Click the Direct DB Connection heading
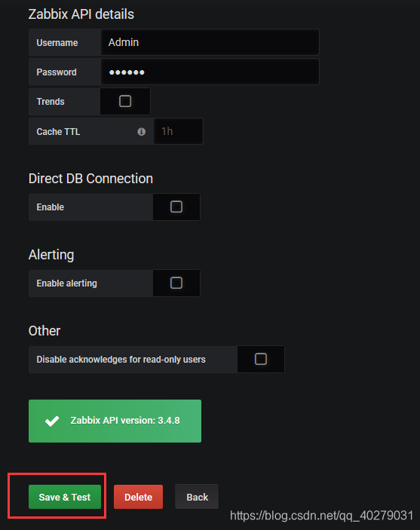 [x=90, y=179]
